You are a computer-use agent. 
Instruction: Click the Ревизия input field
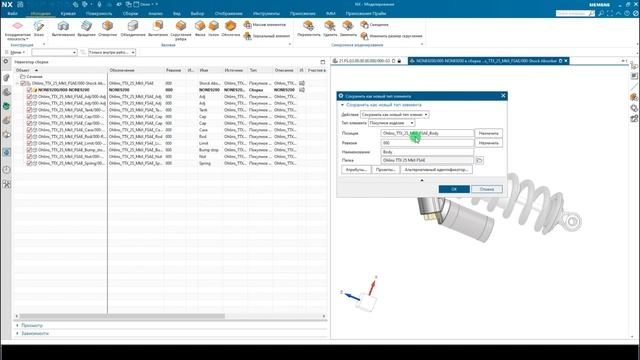(427, 143)
